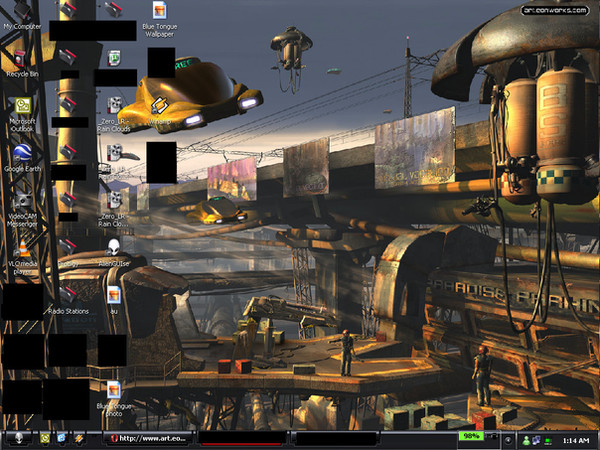Open the My Computer desktop icon
The width and height of the screenshot is (600, 450).
click(x=22, y=15)
